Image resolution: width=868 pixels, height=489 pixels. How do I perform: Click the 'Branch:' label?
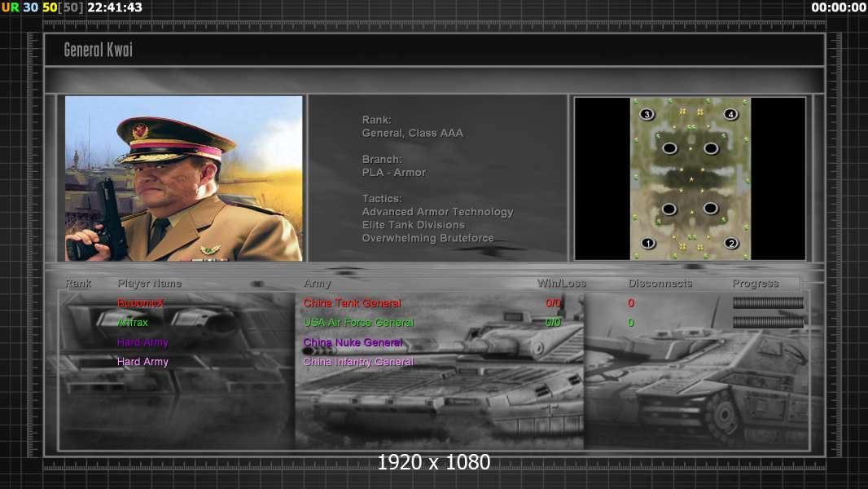coord(382,159)
